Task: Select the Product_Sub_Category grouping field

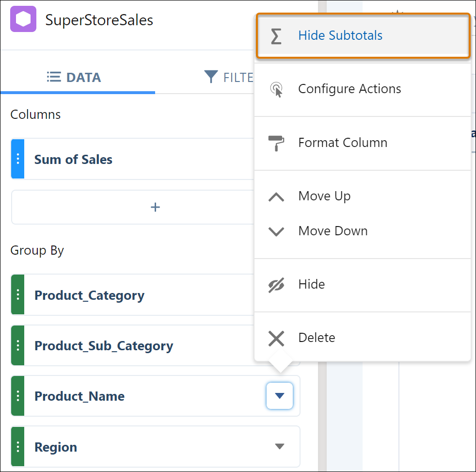Action: (104, 346)
